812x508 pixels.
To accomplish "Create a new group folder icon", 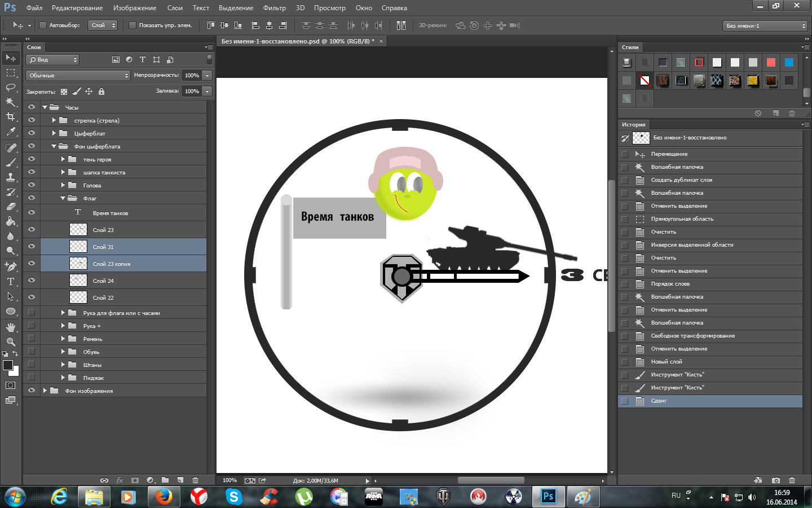I will coord(165,480).
